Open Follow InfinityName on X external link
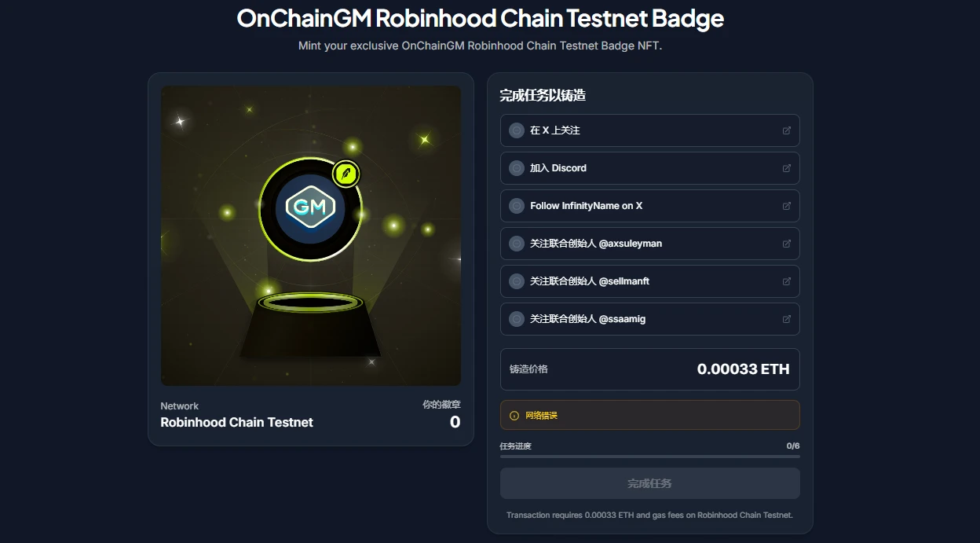Screen dimensions: 980x543 point(787,206)
